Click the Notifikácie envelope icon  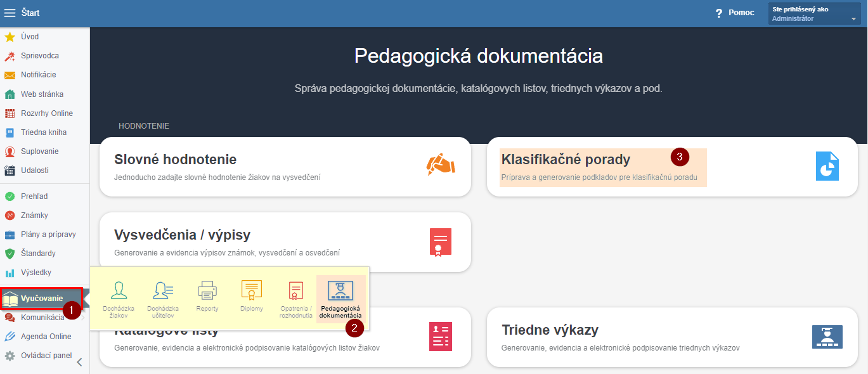(10, 75)
